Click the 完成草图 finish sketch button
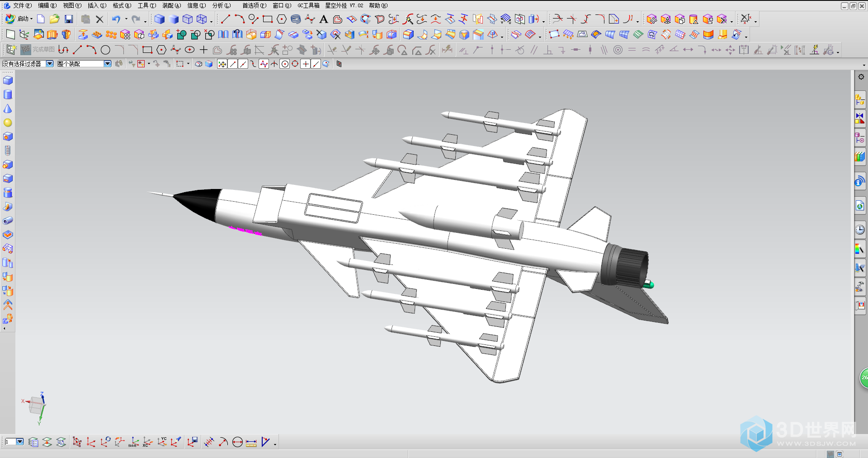 [x=38, y=50]
